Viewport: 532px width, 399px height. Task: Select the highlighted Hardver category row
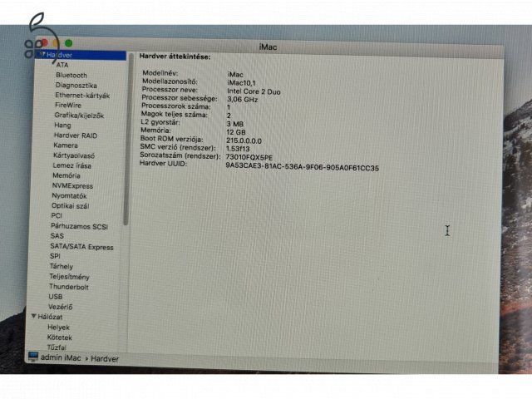pyautogui.click(x=81, y=55)
